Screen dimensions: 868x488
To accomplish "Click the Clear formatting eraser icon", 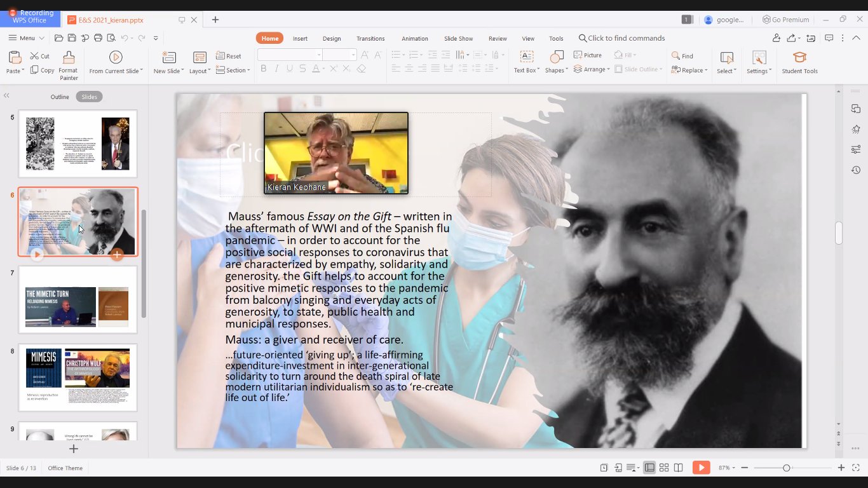I will 362,69.
